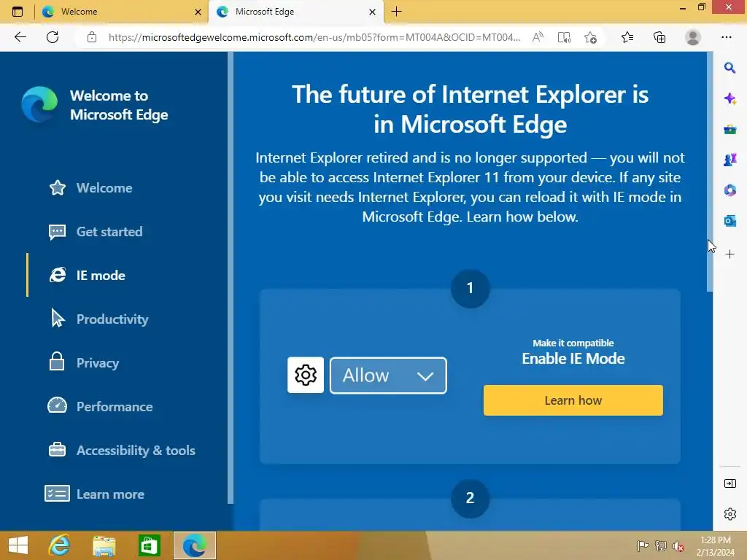Open Microsoft 365 sidebar icon

point(729,190)
